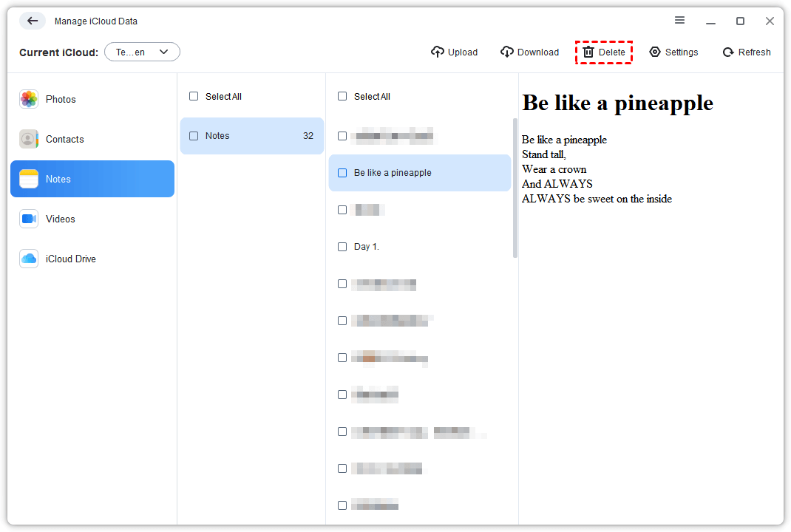The image size is (791, 532).
Task: Tick the checkbox above the 'Day 1.' note
Action: point(342,210)
